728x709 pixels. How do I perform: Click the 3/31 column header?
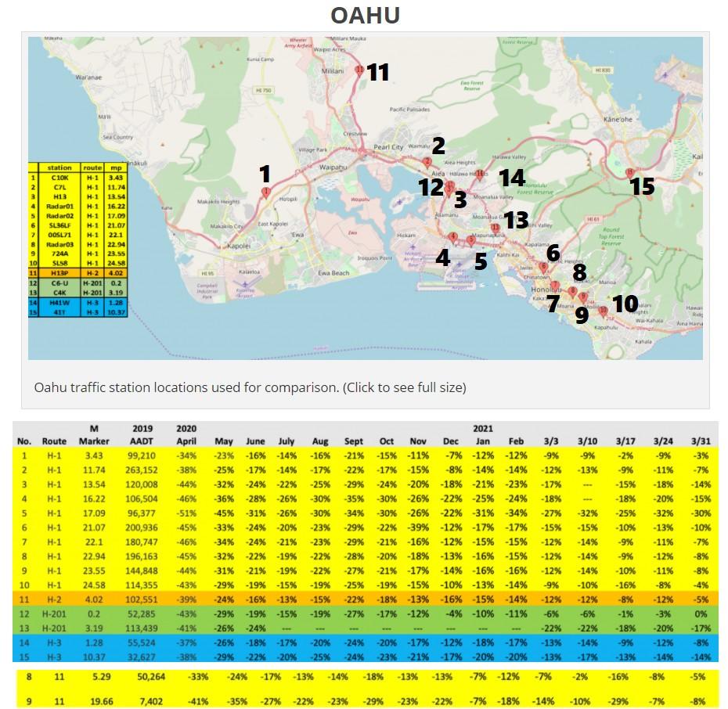[x=701, y=441]
